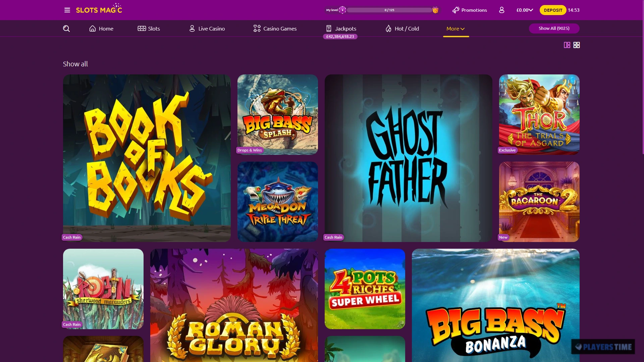The width and height of the screenshot is (644, 362).
Task: Click the Home house icon
Action: (93, 28)
